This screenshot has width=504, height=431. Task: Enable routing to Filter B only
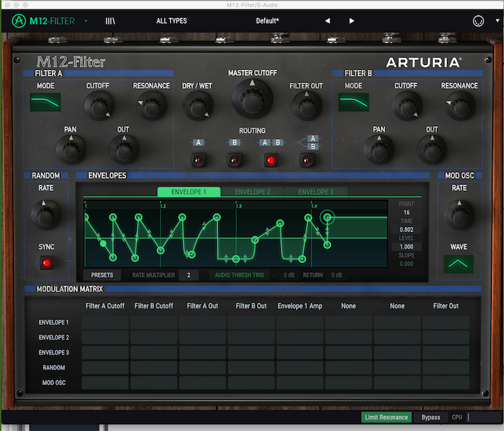(235, 160)
